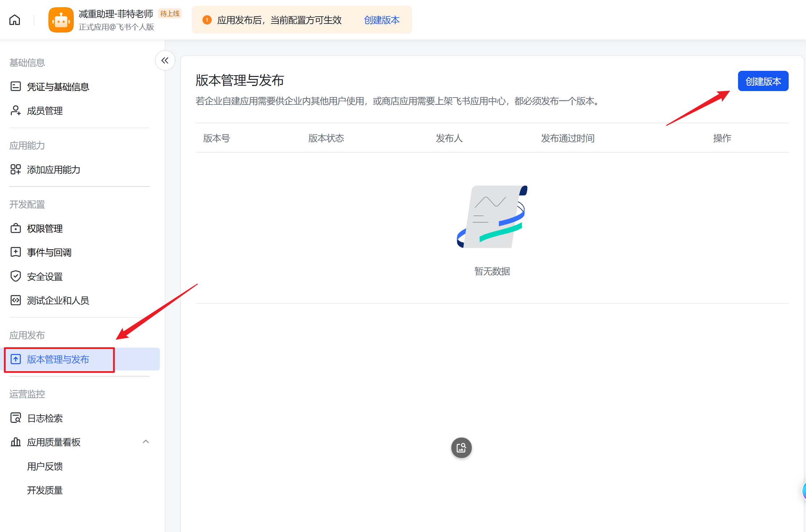Open the floating image screenshot icon
This screenshot has width=806, height=532.
(462, 448)
